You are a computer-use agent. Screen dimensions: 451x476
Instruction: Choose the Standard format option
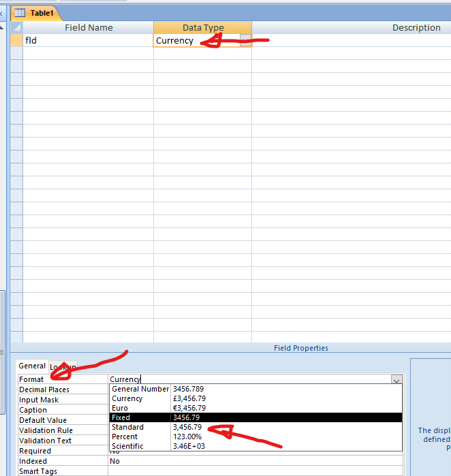pyautogui.click(x=255, y=427)
